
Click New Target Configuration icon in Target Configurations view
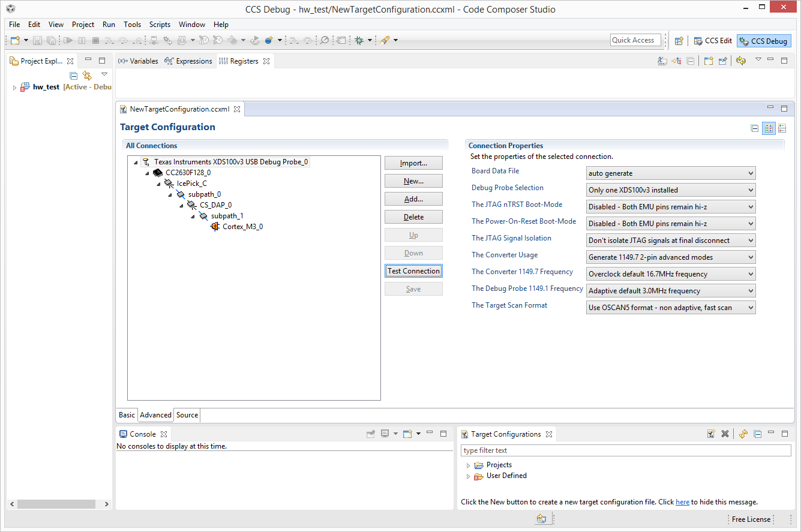[x=711, y=434]
